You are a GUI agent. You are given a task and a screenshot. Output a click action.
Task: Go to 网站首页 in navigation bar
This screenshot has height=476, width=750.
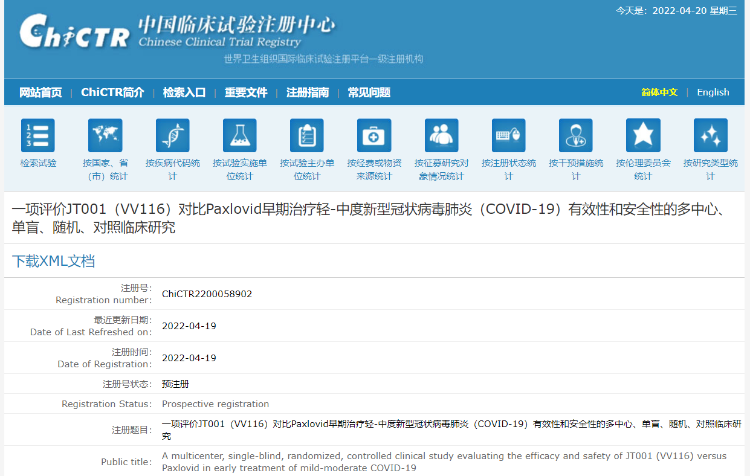pyautogui.click(x=40, y=92)
